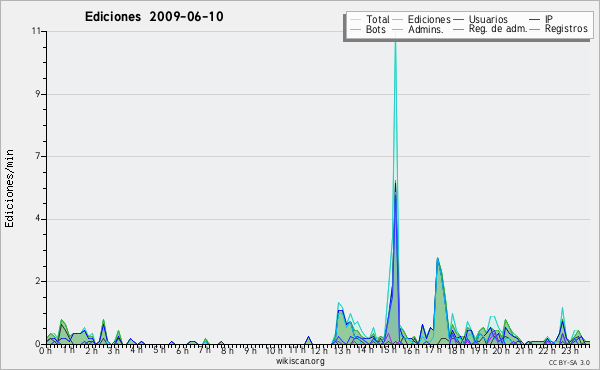600x370 pixels.
Task: Click the Ediciones/min vertical axis label
Action: [10, 188]
